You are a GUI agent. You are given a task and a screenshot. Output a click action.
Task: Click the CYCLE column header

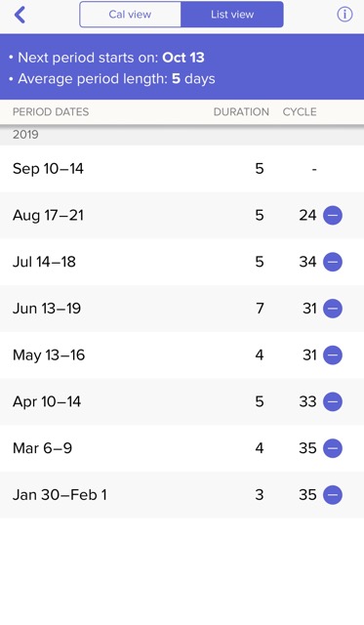300,112
